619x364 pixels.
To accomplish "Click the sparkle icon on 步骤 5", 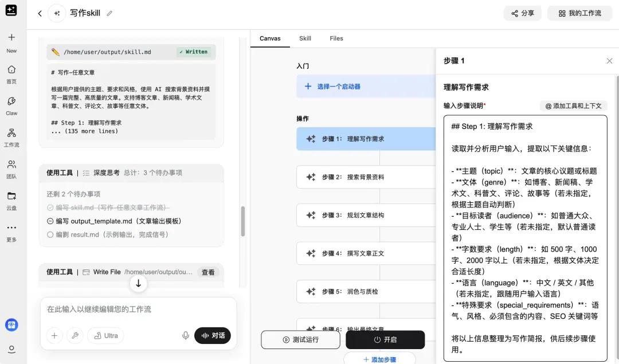I will click(311, 291).
